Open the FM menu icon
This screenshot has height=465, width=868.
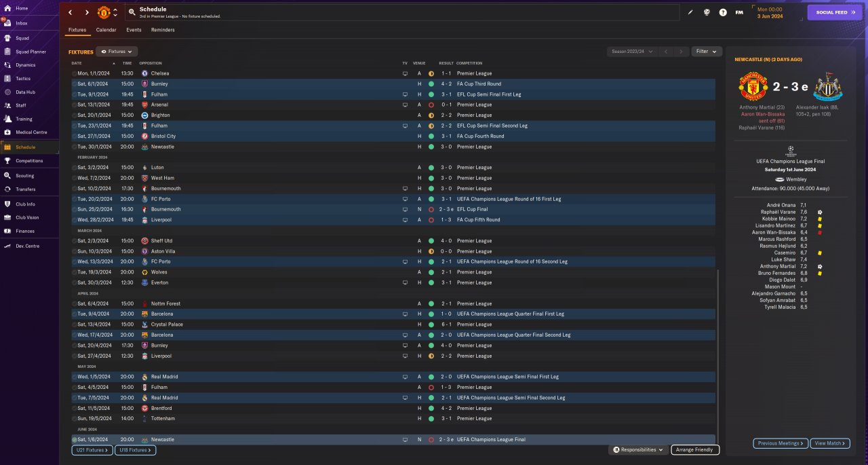pyautogui.click(x=739, y=12)
